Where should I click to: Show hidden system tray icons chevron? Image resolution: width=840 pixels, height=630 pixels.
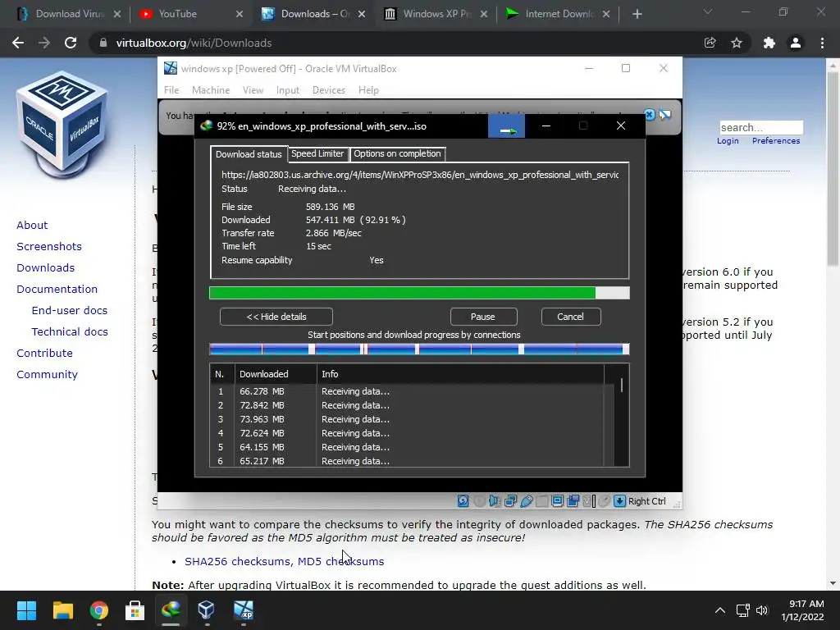[720, 610]
